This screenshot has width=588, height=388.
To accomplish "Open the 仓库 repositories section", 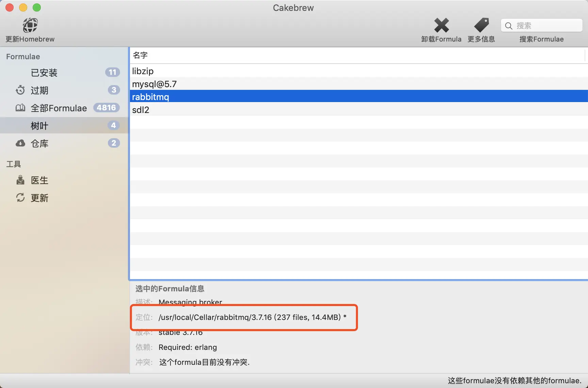I will click(x=64, y=143).
